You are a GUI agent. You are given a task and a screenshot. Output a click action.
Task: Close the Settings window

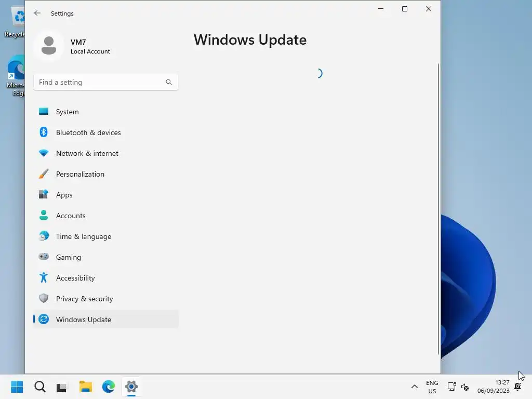click(429, 9)
